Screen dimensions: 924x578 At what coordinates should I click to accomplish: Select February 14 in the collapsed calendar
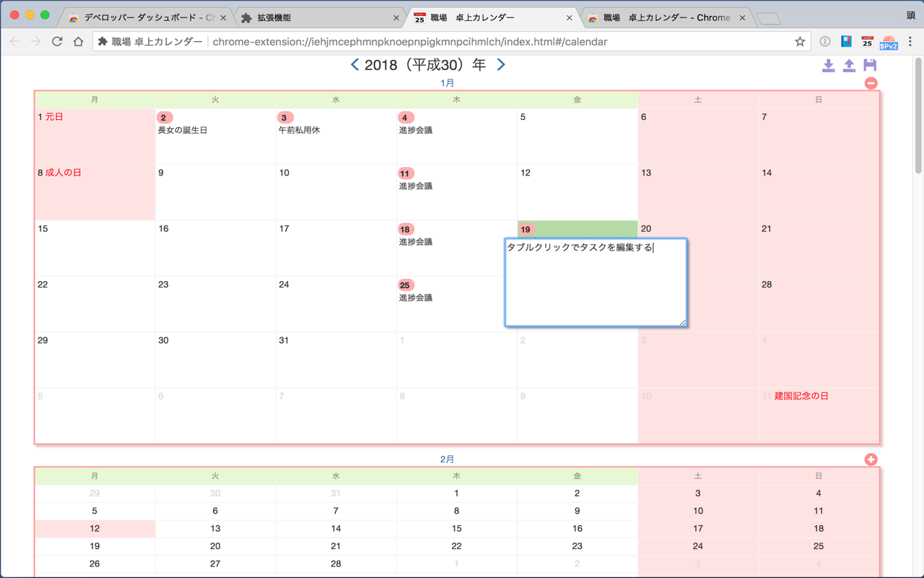(x=336, y=529)
